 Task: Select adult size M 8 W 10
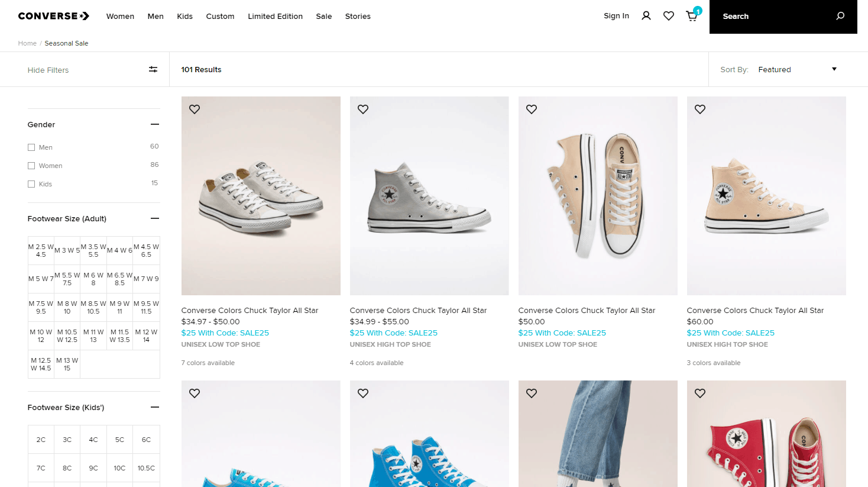(x=67, y=307)
